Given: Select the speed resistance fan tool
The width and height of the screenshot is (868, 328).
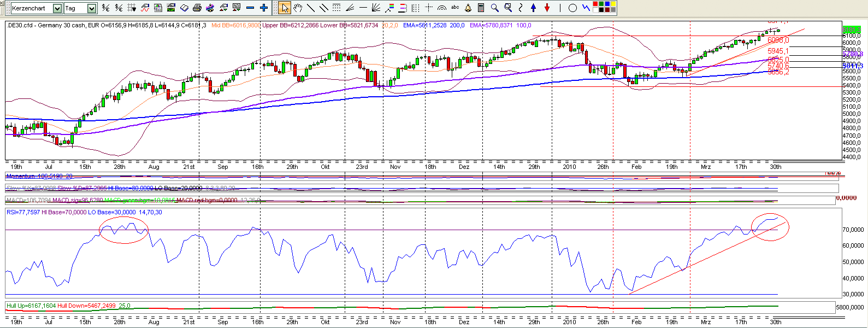Looking at the screenshot, I should pyautogui.click(x=376, y=8).
